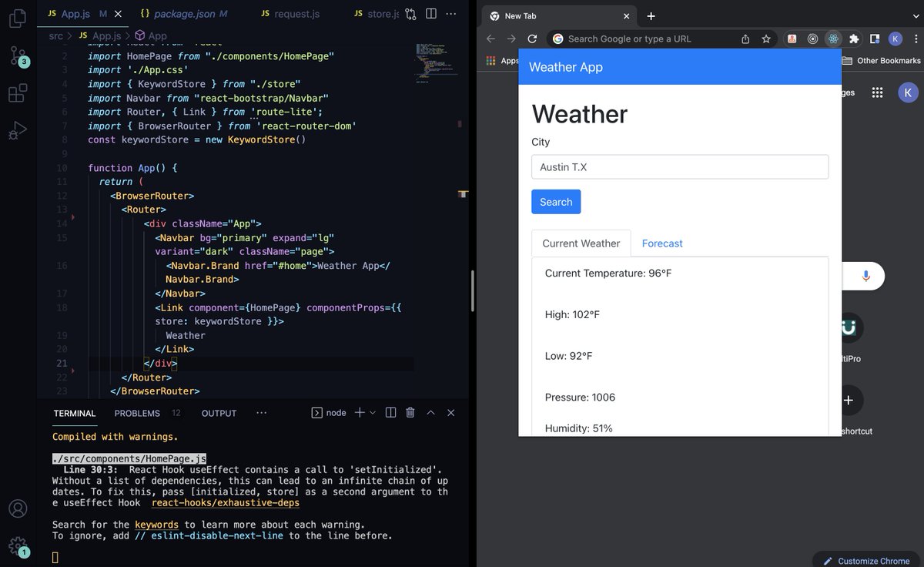The height and width of the screenshot is (567, 924).
Task: Click './src/components/HomePage.js' in terminal
Action: click(x=129, y=458)
